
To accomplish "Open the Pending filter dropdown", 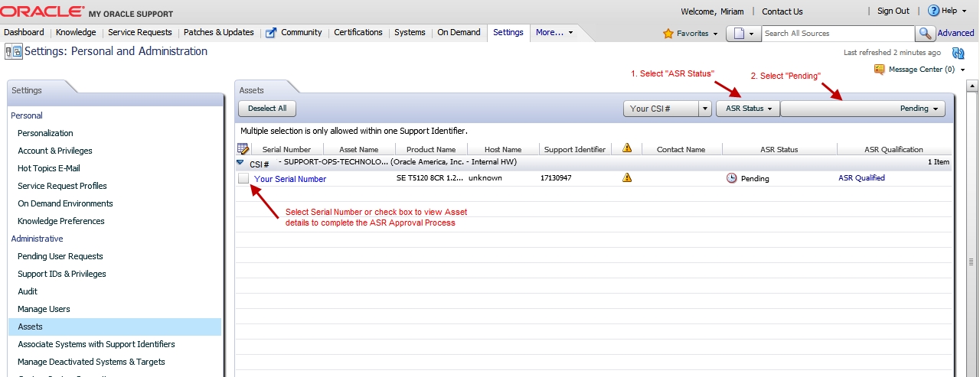I will pyautogui.click(x=863, y=109).
